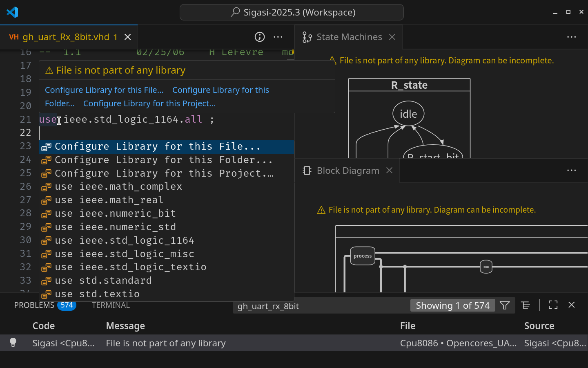The height and width of the screenshot is (368, 588).
Task: Close the bottom Problems panel
Action: point(572,305)
